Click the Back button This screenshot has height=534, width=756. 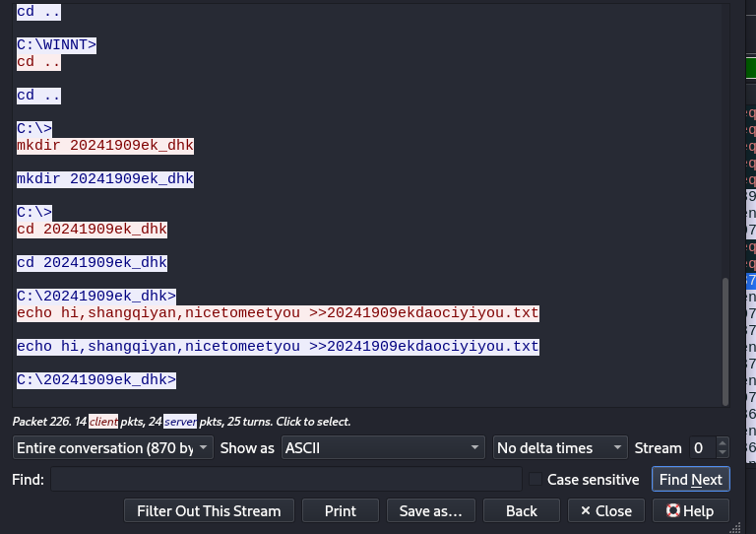[x=521, y=510]
